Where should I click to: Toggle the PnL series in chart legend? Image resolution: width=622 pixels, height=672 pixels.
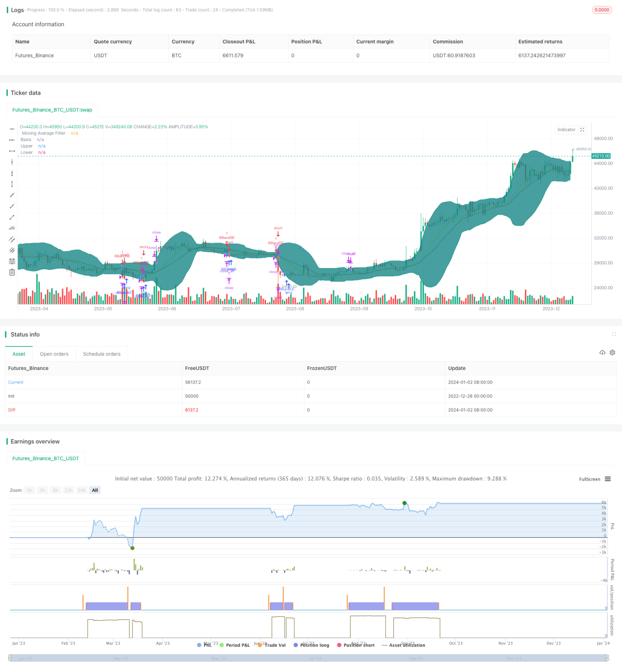tap(204, 645)
